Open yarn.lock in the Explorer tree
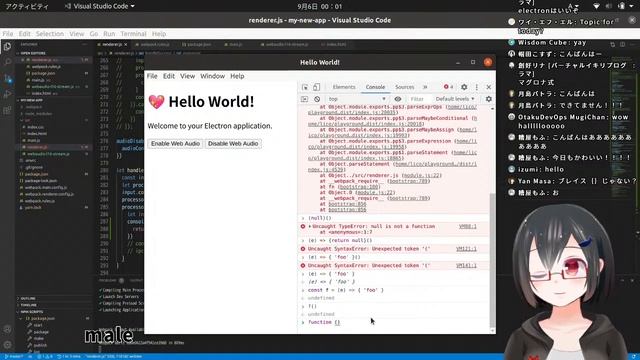Image resolution: width=640 pixels, height=360 pixels. coord(33,207)
